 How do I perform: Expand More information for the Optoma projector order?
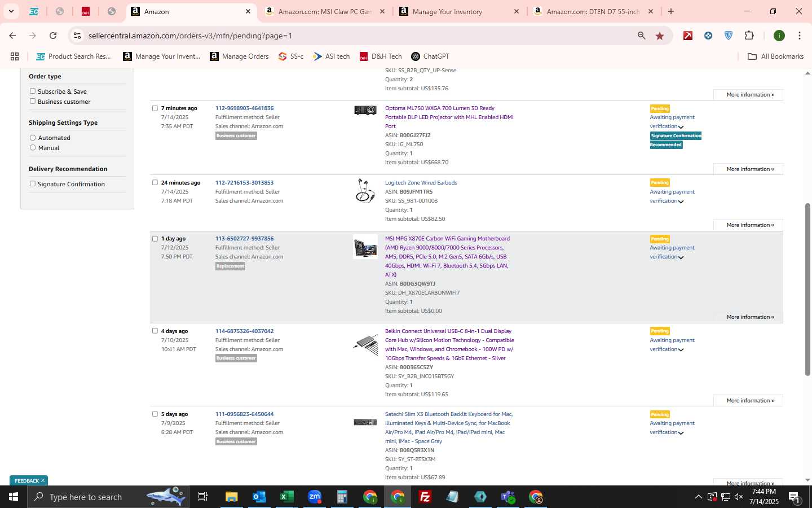(x=748, y=169)
